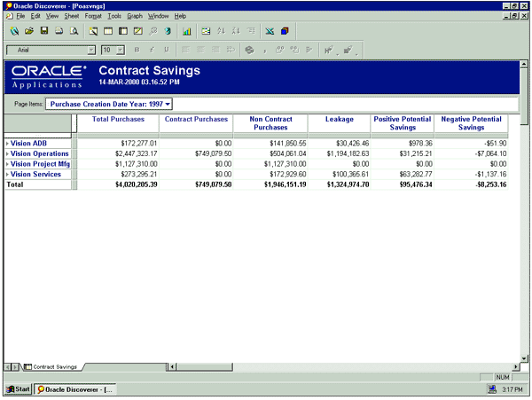
Task: Click the Open workbook folder icon
Action: pos(29,31)
